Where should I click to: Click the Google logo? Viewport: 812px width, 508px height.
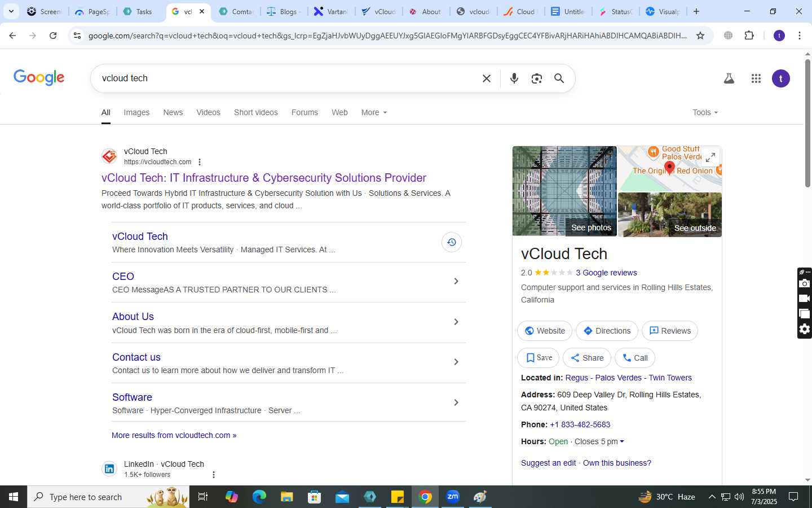[x=39, y=78]
